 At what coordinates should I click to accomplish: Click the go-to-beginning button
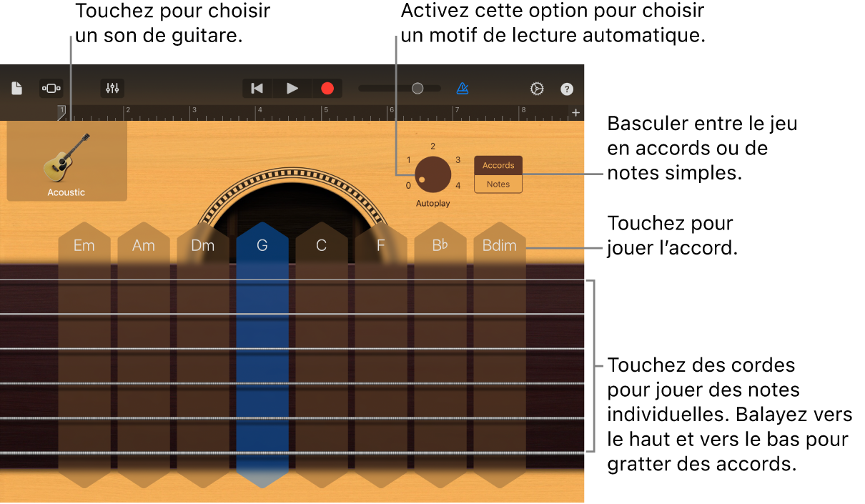(257, 88)
